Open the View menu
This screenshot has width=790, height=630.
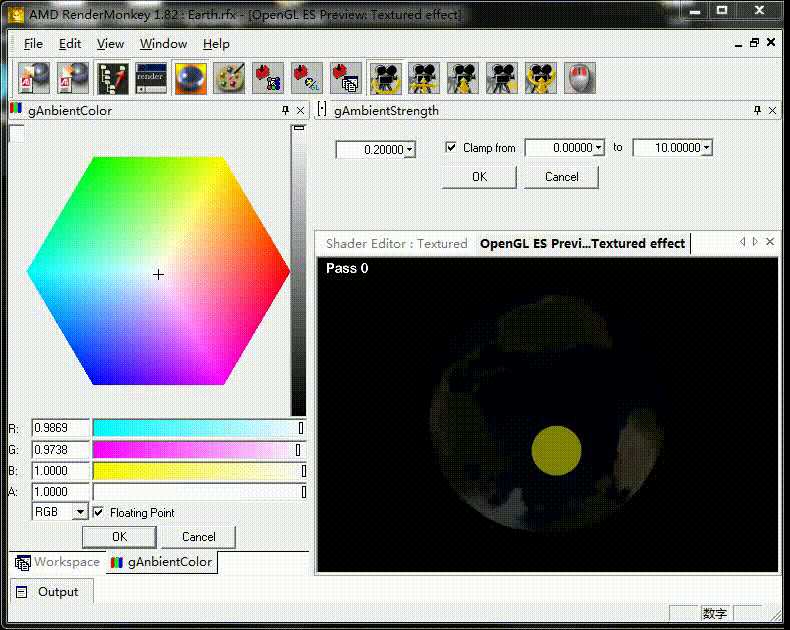[110, 44]
